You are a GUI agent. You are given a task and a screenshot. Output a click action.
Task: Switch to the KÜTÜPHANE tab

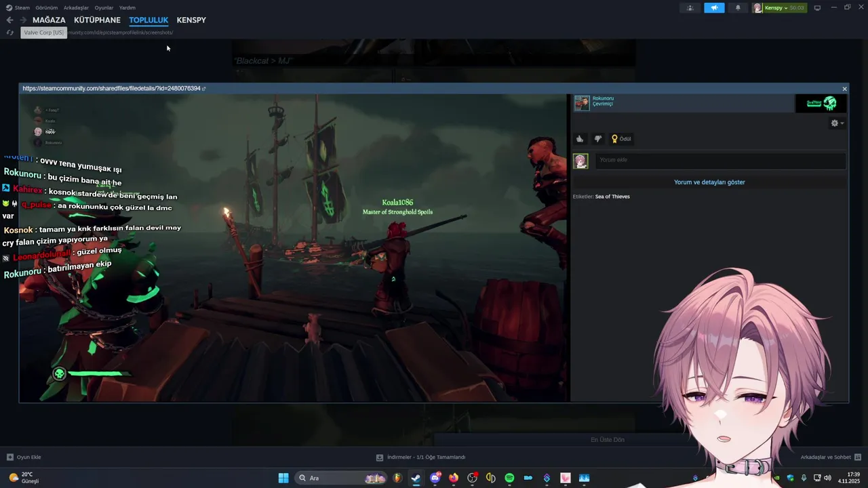click(97, 20)
